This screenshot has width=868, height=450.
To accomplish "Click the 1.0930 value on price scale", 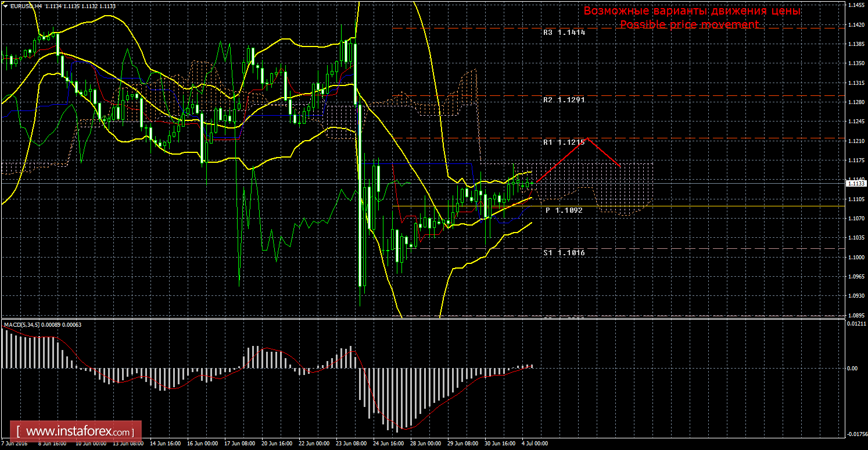I will pos(855,296).
